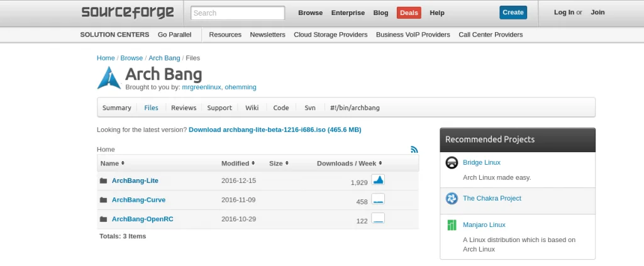Click the blue Create button
644x266 pixels.
pyautogui.click(x=513, y=13)
